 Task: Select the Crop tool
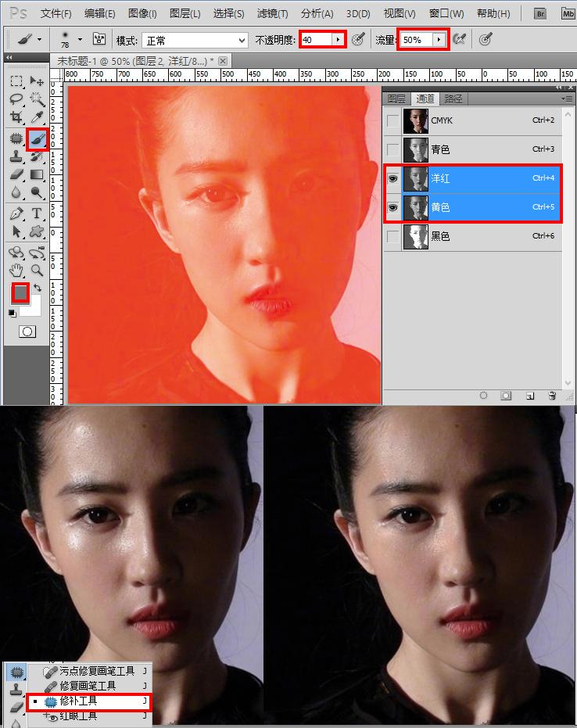tap(16, 117)
